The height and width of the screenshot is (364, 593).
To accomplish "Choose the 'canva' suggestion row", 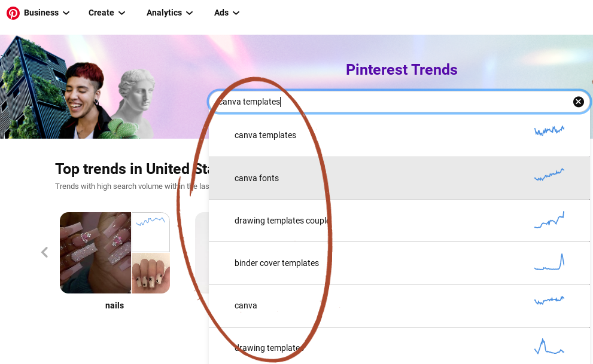I will (x=399, y=306).
